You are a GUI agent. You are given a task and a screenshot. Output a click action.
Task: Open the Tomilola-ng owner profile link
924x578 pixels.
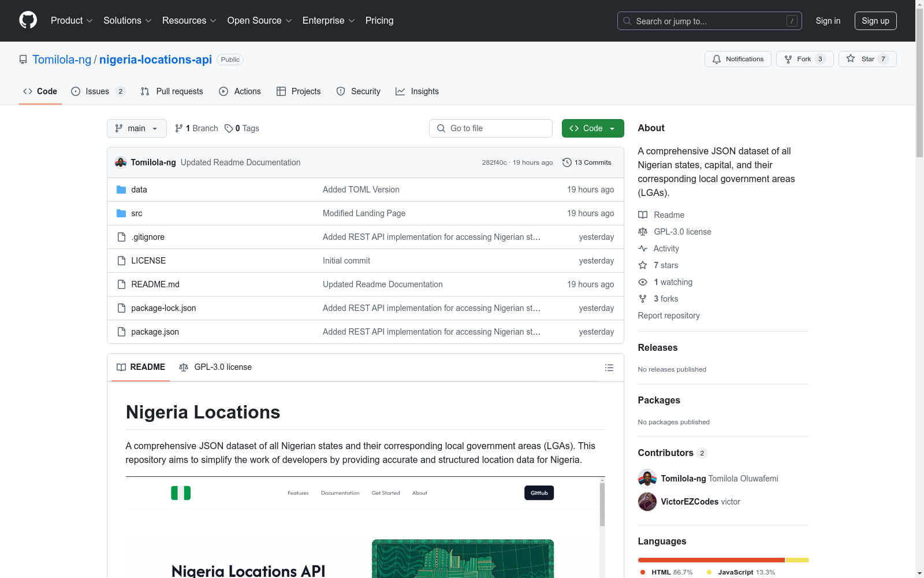click(x=62, y=60)
